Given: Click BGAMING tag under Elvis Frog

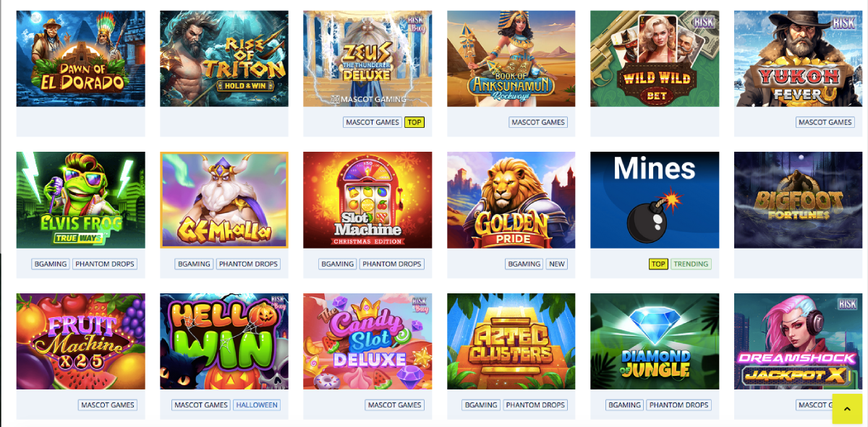Looking at the screenshot, I should tap(51, 264).
